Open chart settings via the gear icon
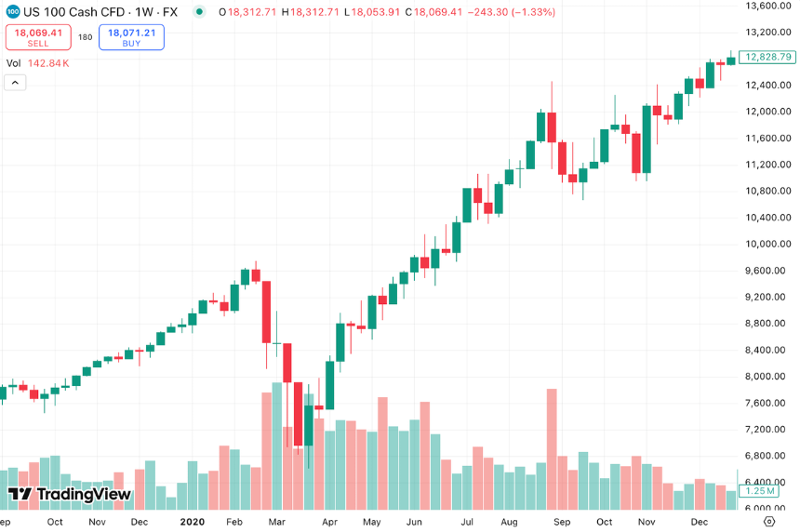 (769, 521)
